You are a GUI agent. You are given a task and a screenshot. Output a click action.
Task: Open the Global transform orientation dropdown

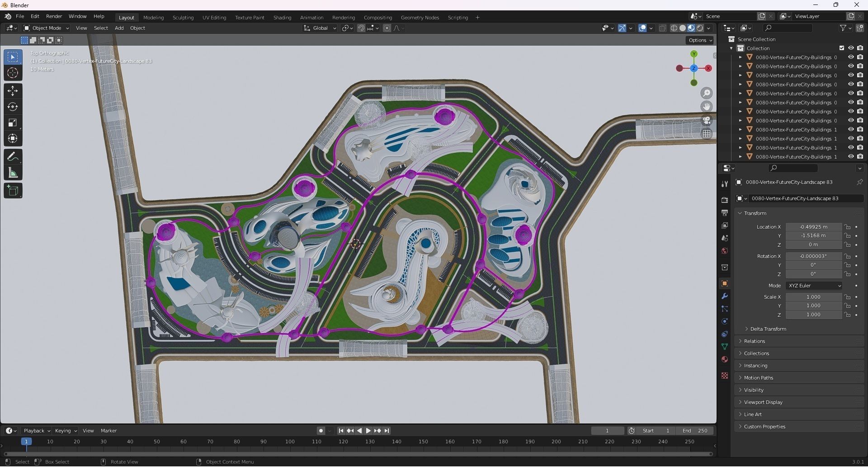click(320, 28)
